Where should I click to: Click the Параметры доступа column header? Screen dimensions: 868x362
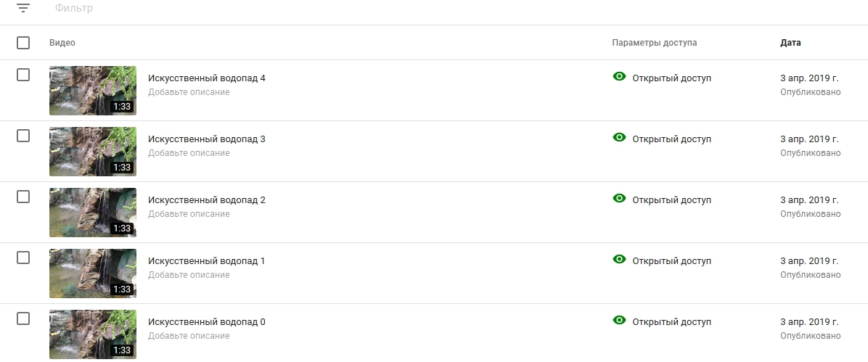[x=654, y=43]
